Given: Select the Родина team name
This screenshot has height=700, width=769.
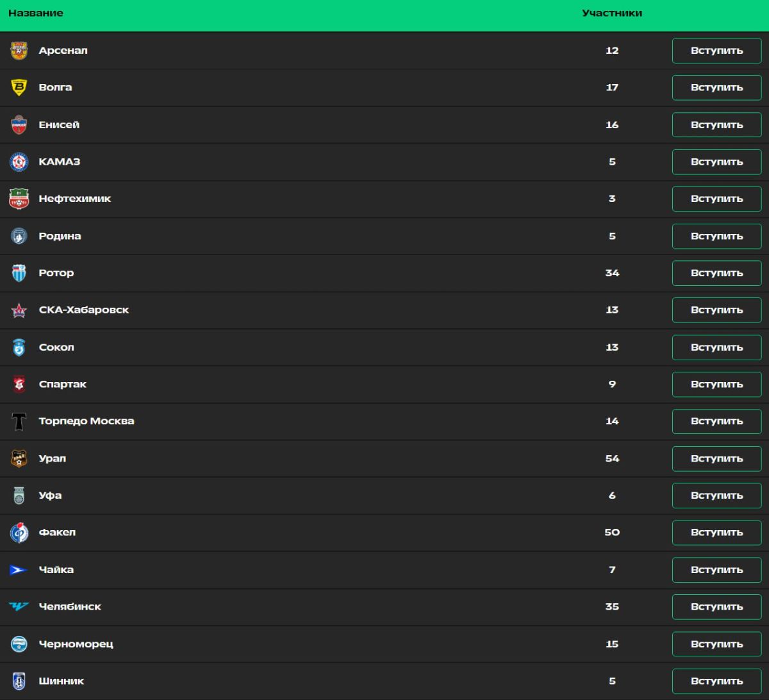Looking at the screenshot, I should (60, 236).
